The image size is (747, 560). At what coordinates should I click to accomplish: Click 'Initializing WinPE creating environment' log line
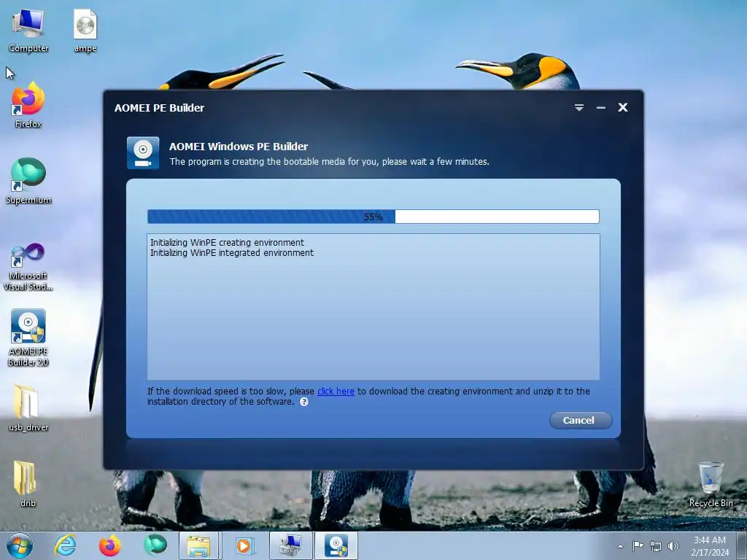[x=228, y=242]
